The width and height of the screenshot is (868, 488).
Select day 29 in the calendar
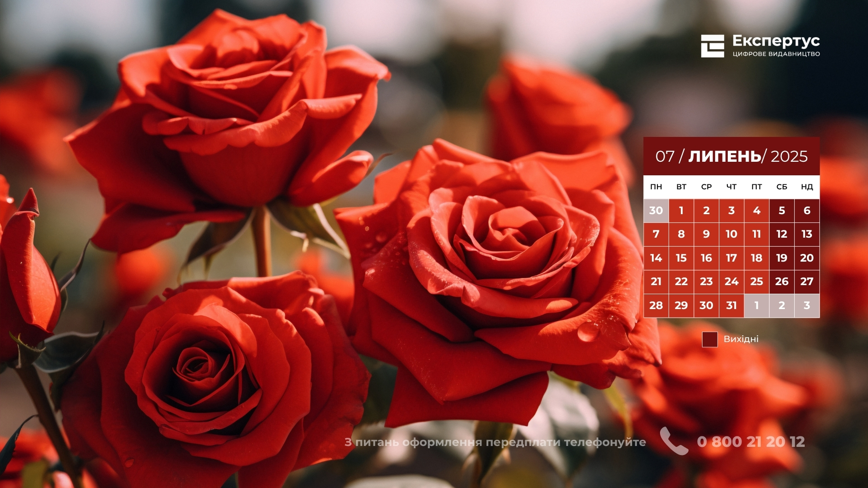click(x=681, y=305)
